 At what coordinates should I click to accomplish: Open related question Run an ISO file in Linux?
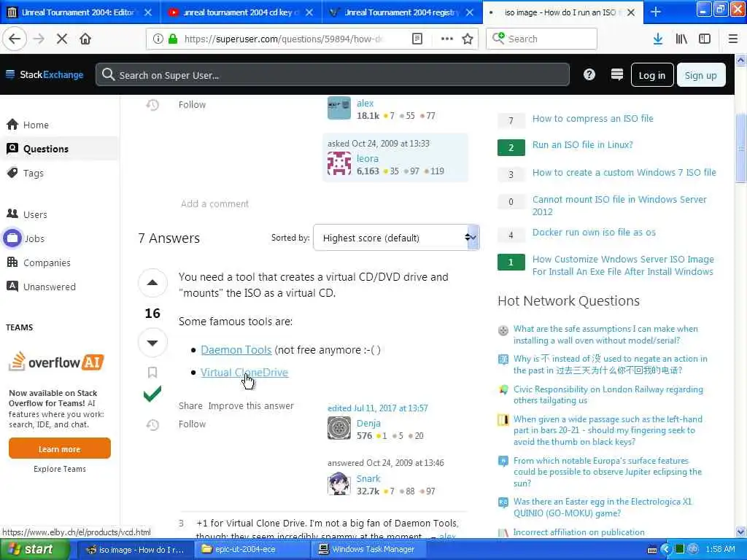582,145
